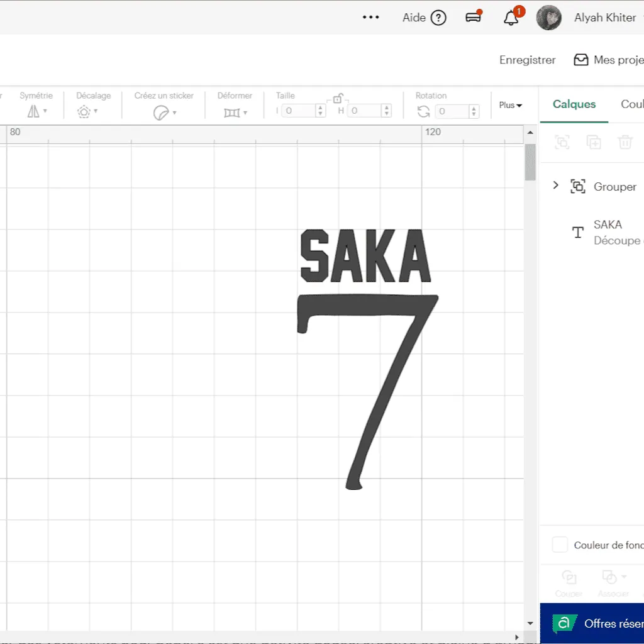Open the machine selection icon
The width and height of the screenshot is (644, 644).
pyautogui.click(x=474, y=17)
